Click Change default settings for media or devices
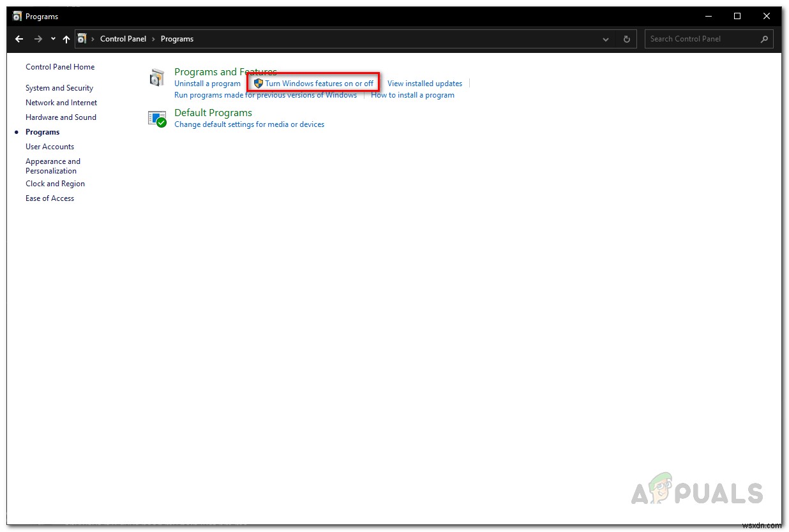The image size is (789, 532). click(x=249, y=124)
